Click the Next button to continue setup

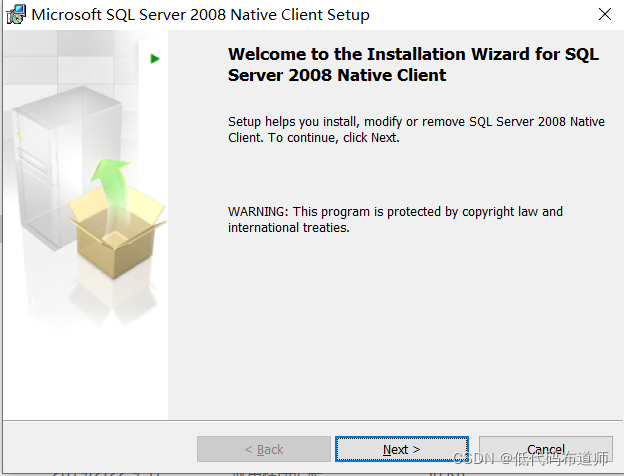(x=402, y=449)
